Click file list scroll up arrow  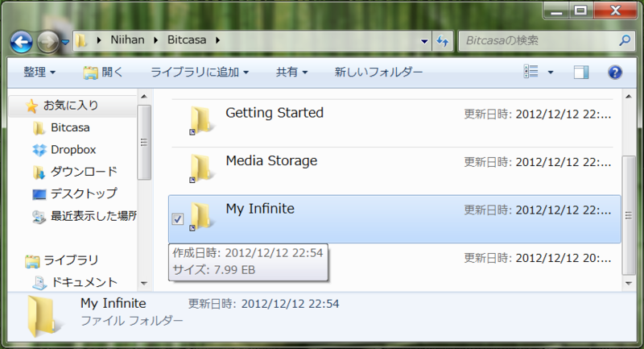[629, 97]
